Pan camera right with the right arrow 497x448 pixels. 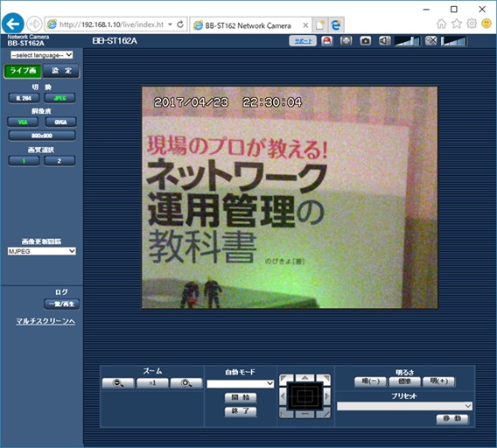click(327, 396)
